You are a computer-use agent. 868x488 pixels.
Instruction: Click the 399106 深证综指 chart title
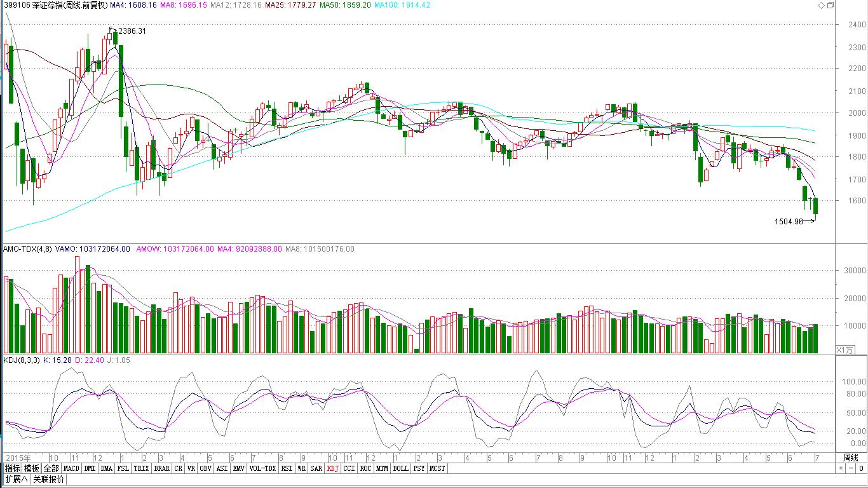(55, 5)
